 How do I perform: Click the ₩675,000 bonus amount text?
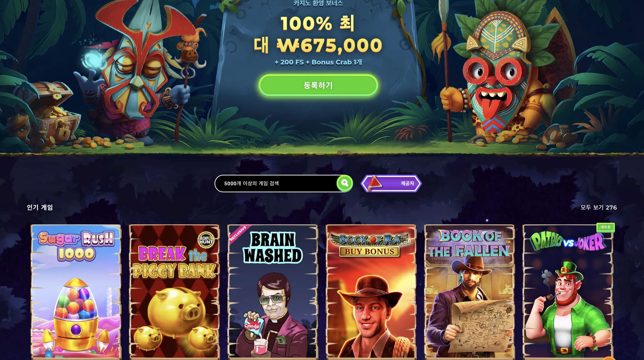click(329, 46)
